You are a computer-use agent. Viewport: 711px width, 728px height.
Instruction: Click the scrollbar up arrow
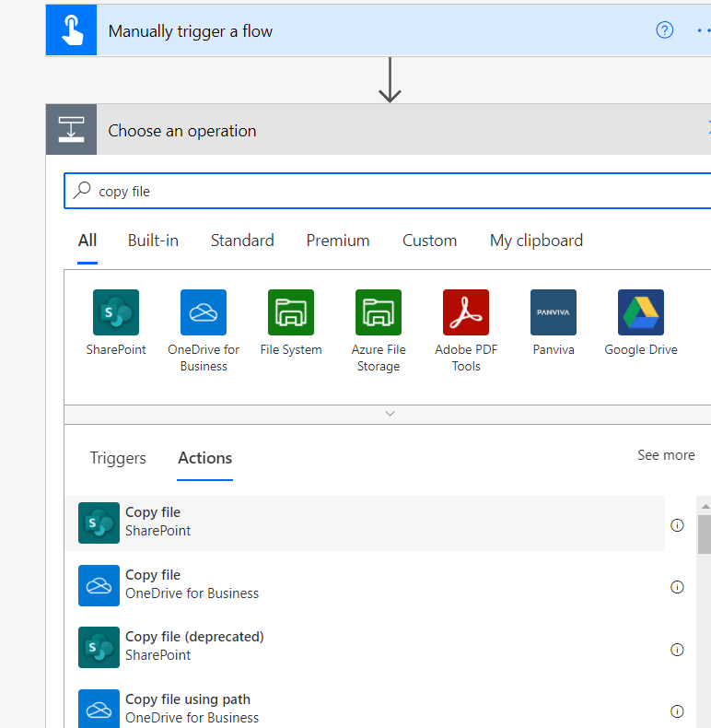coord(705,506)
